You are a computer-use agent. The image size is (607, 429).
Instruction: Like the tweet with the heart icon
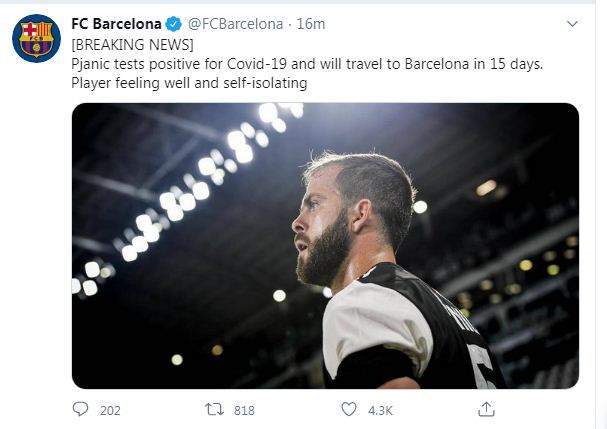[x=349, y=409]
